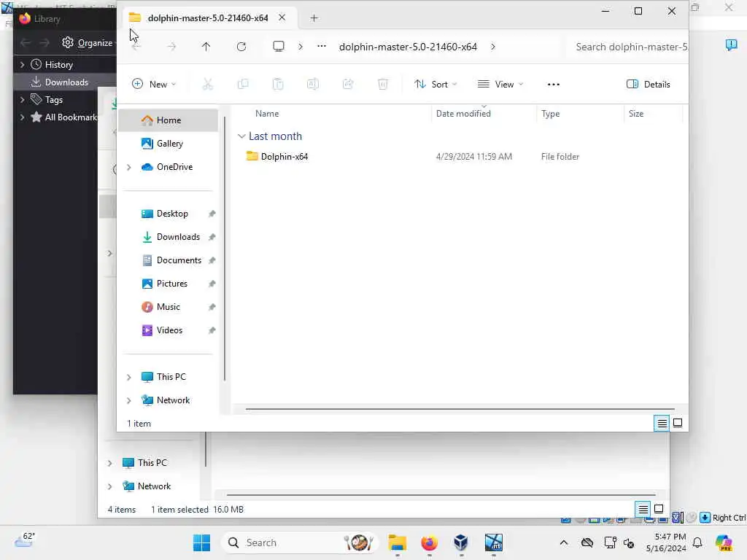Expand History in the Firefox Library
The width and height of the screenshot is (747, 560).
tap(22, 64)
